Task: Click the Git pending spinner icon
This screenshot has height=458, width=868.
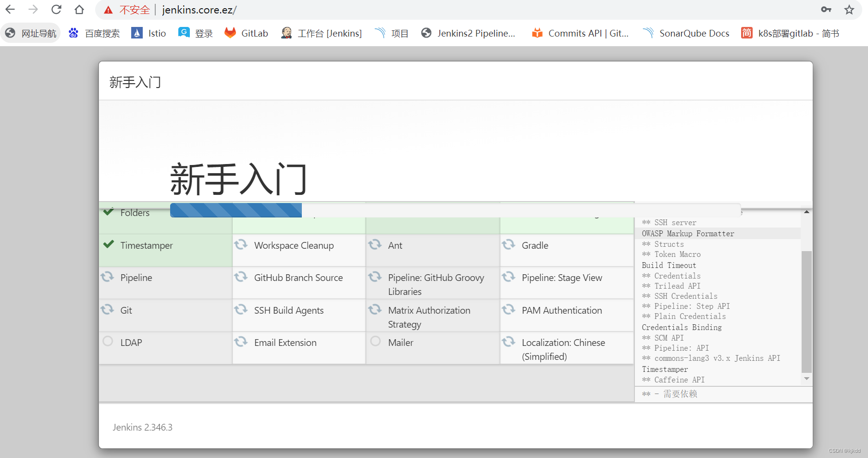Action: (x=107, y=309)
